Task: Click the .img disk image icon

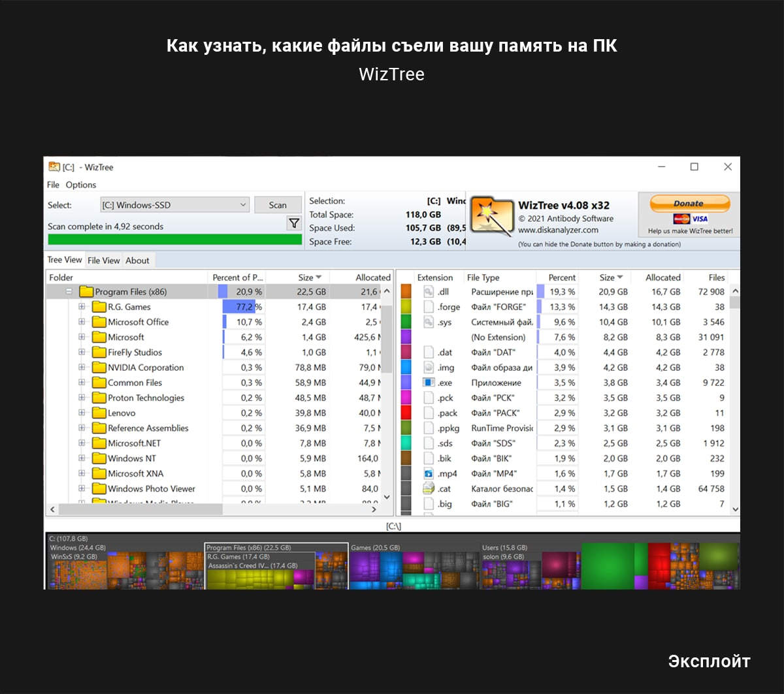Action: [429, 368]
